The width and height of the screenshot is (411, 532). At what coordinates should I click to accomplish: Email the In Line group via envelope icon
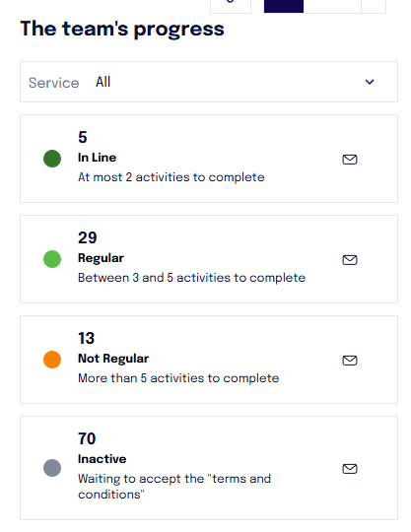tap(350, 160)
